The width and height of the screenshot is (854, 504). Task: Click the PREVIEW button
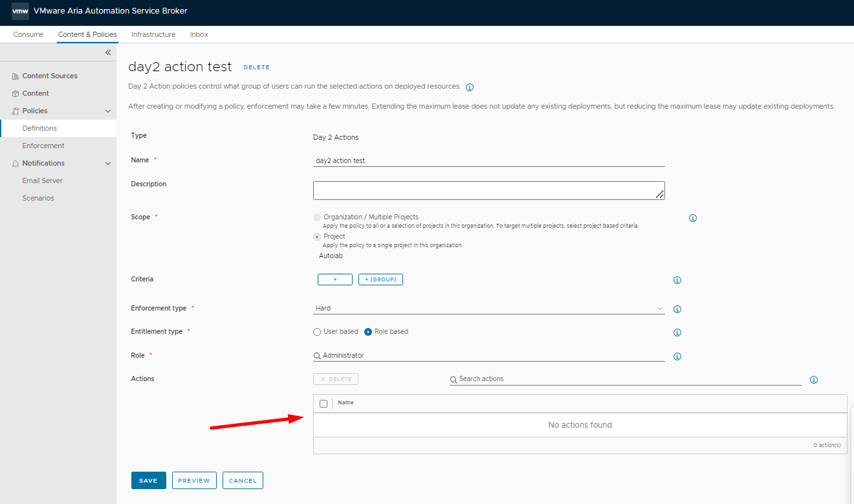(x=194, y=480)
